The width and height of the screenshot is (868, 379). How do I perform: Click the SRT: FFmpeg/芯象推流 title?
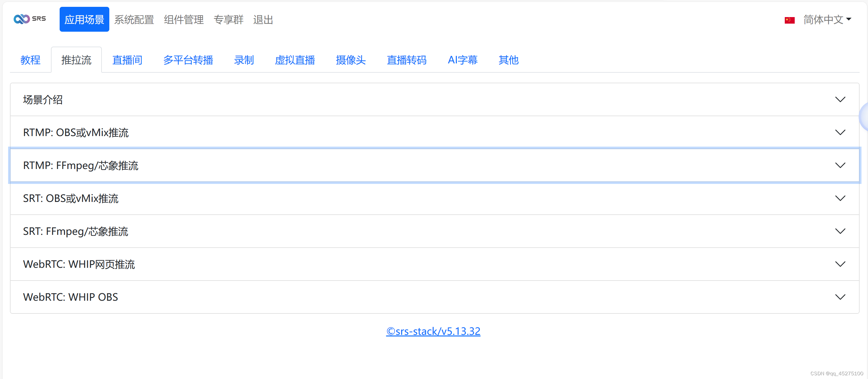[x=75, y=231]
